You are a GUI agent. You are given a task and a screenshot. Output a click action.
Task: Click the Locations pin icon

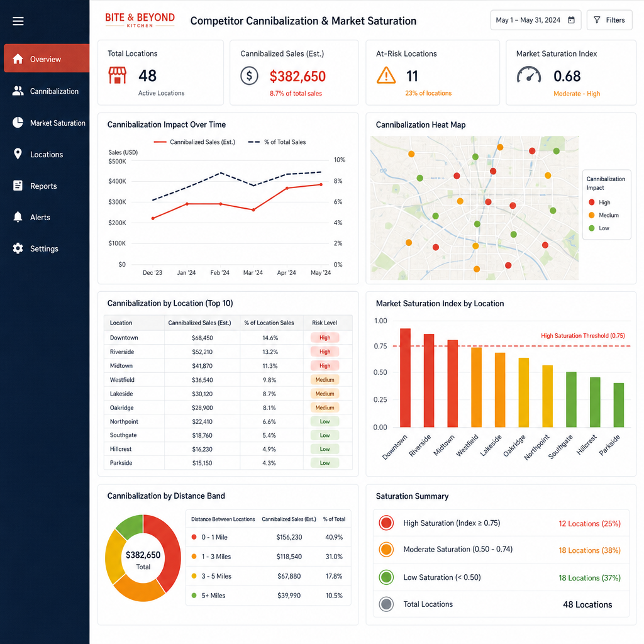tap(18, 154)
